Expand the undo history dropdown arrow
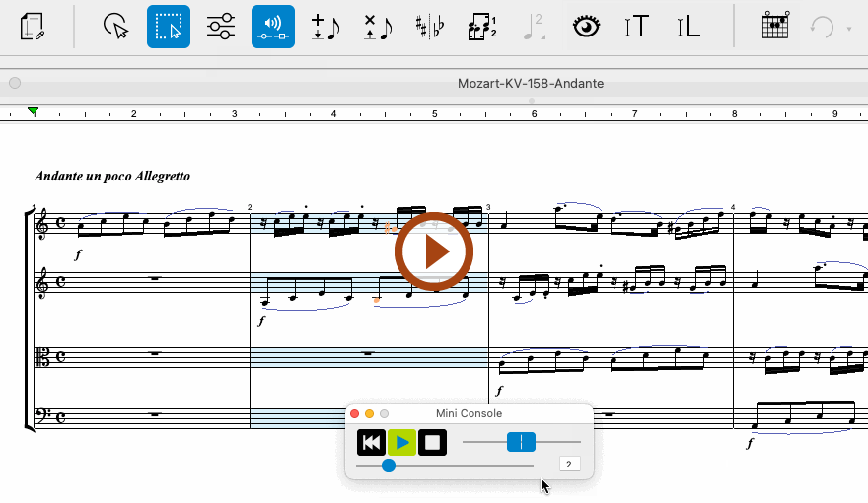 click(849, 29)
